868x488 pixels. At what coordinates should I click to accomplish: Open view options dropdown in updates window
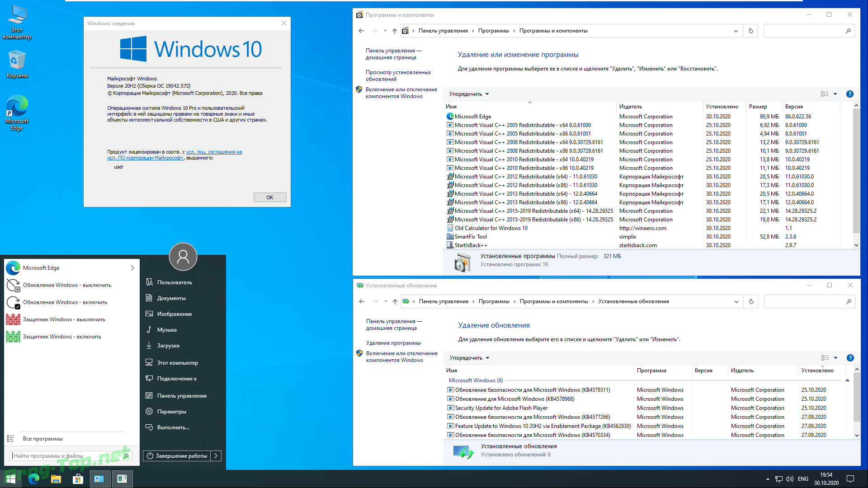(835, 358)
